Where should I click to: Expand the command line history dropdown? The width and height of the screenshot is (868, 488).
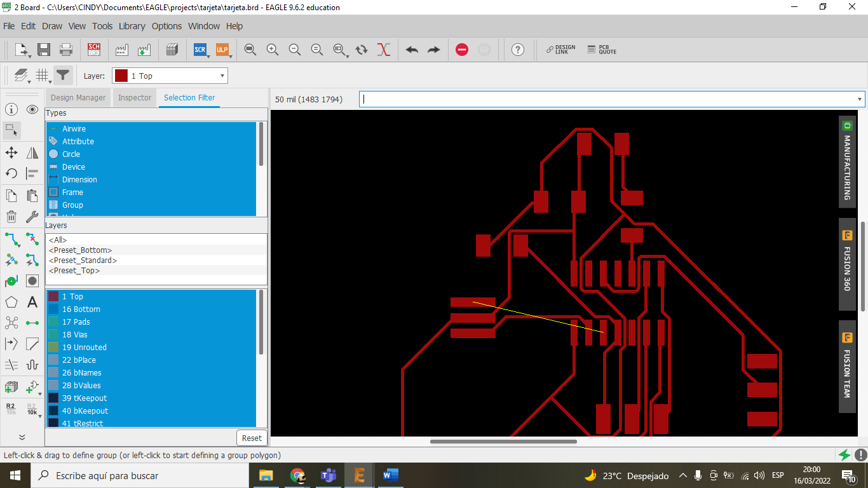click(x=860, y=99)
